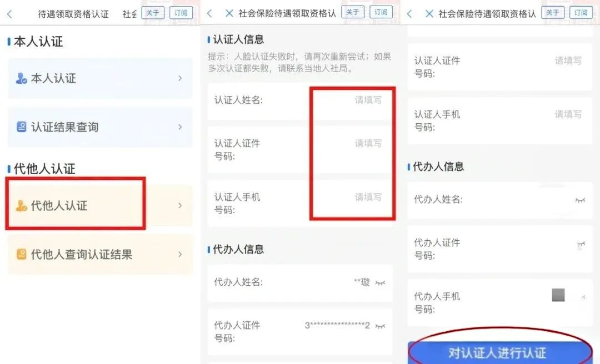Toggle visibility of 代办人证件号码 in middle screen

tap(380, 326)
